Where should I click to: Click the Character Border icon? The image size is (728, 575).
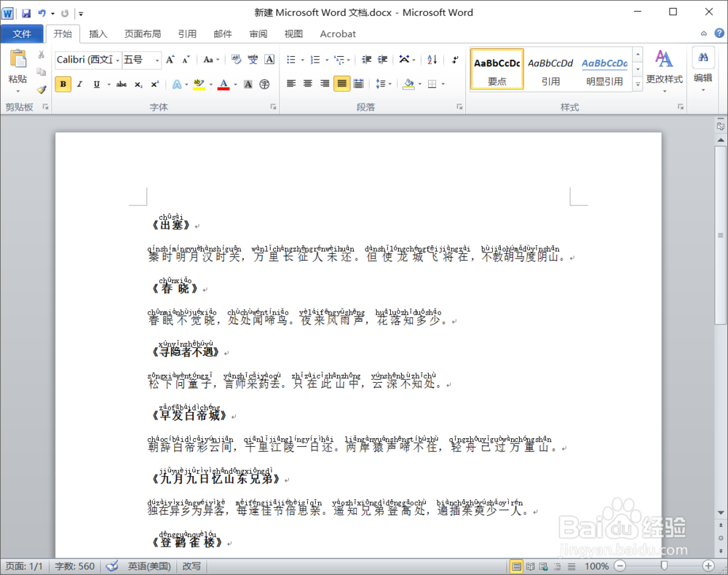(x=269, y=60)
